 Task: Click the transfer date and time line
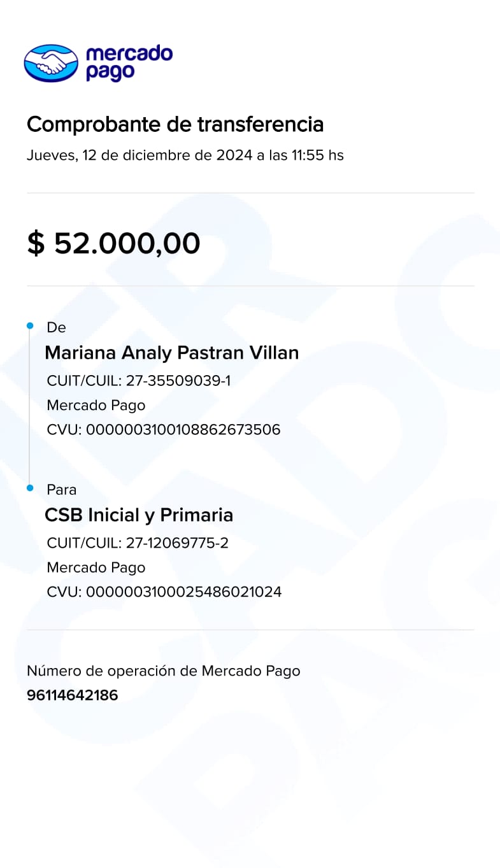tap(185, 155)
